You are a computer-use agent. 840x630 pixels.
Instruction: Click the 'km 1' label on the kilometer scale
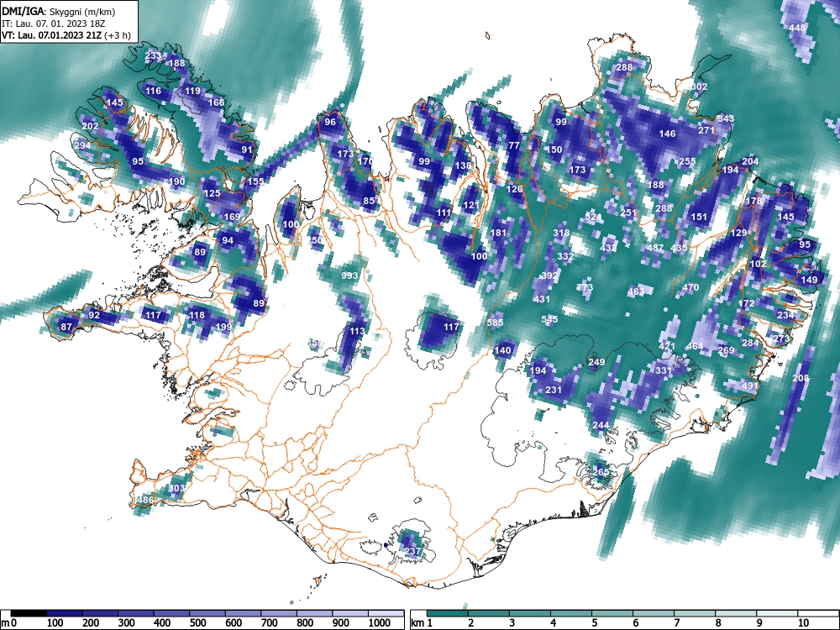(423, 623)
